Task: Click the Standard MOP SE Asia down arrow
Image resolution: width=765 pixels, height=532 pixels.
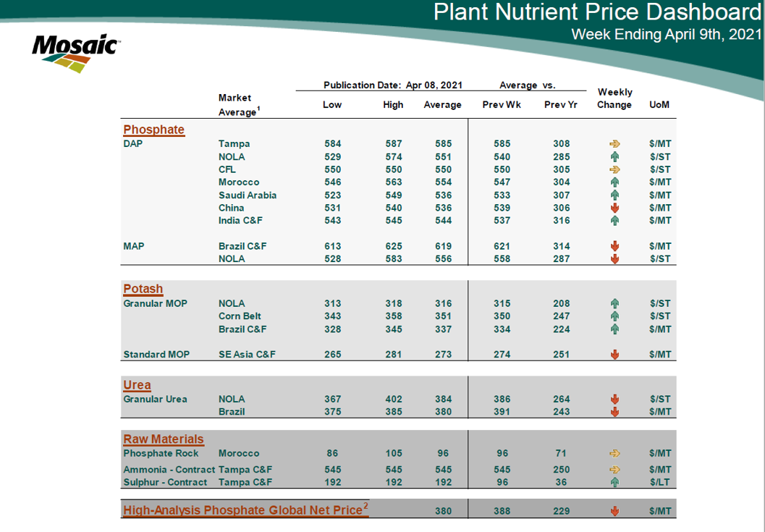Action: 614,355
